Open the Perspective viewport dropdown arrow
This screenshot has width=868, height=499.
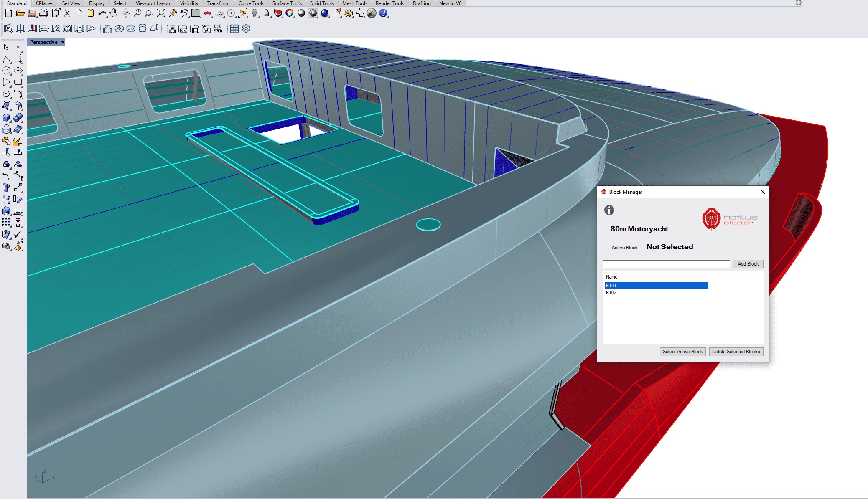63,42
